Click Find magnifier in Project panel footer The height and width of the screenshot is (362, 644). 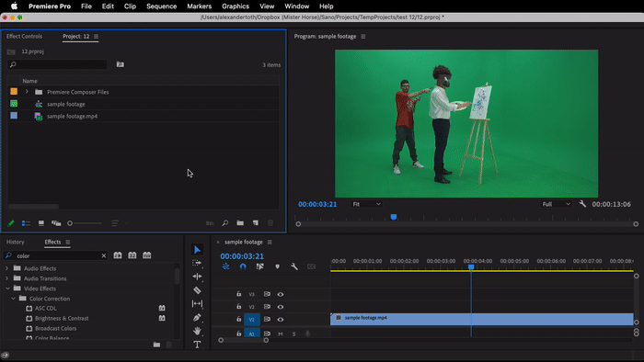click(225, 223)
